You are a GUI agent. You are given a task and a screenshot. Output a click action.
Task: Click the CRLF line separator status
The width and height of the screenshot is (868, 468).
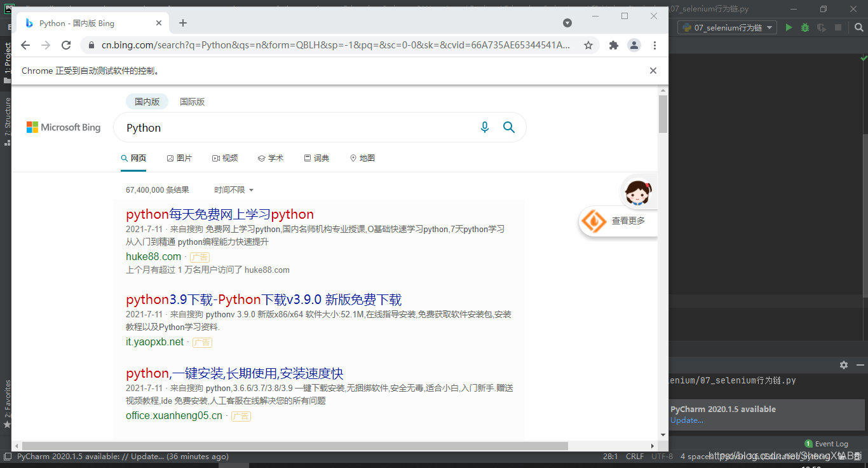(x=635, y=457)
